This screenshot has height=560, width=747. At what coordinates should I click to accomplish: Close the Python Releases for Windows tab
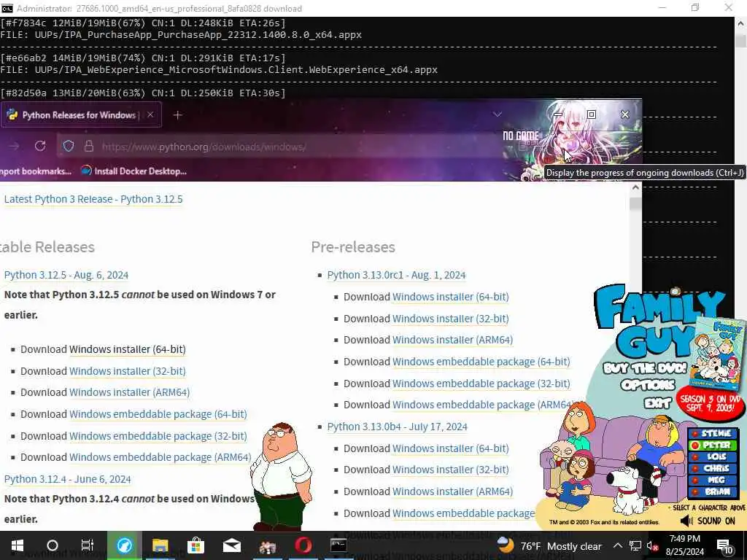pyautogui.click(x=150, y=114)
